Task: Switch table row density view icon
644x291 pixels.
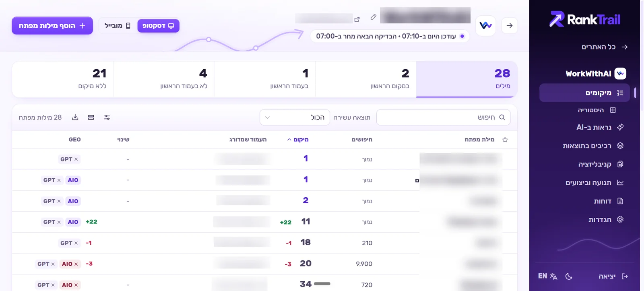Action: 91,118
